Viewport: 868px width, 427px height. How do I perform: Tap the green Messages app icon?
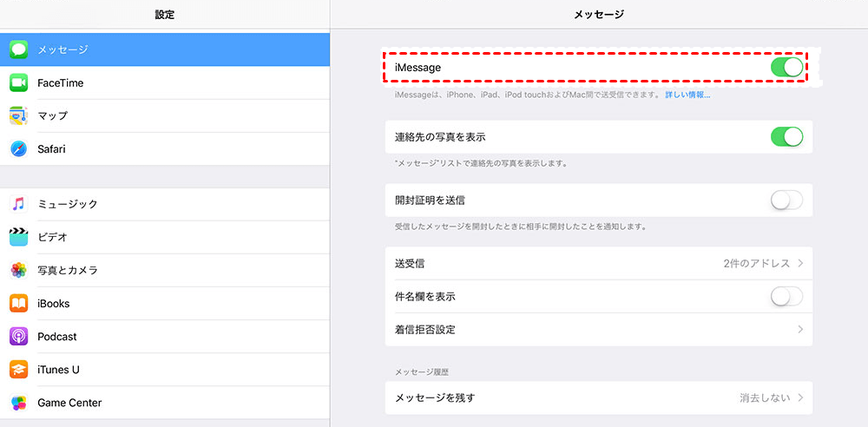[19, 49]
